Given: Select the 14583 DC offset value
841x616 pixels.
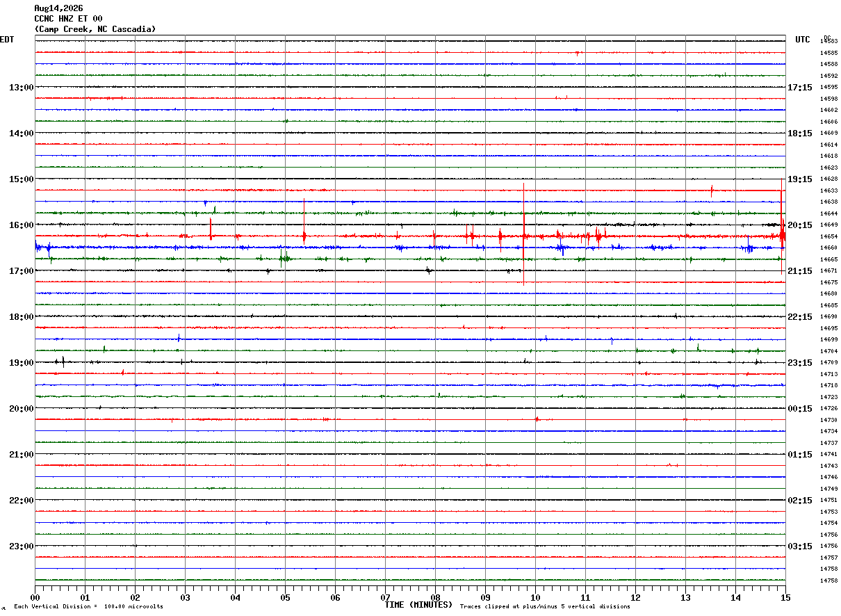Looking at the screenshot, I should tap(828, 42).
